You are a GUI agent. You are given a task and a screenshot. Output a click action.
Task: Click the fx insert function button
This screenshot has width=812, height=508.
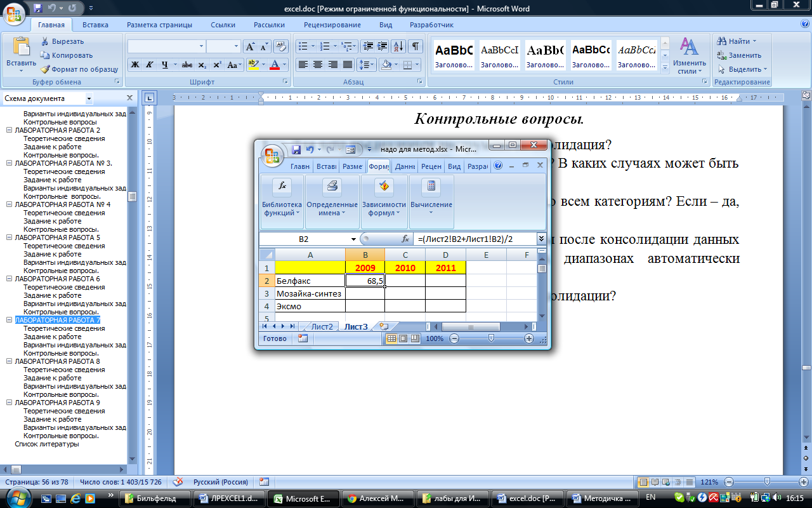[x=405, y=239]
